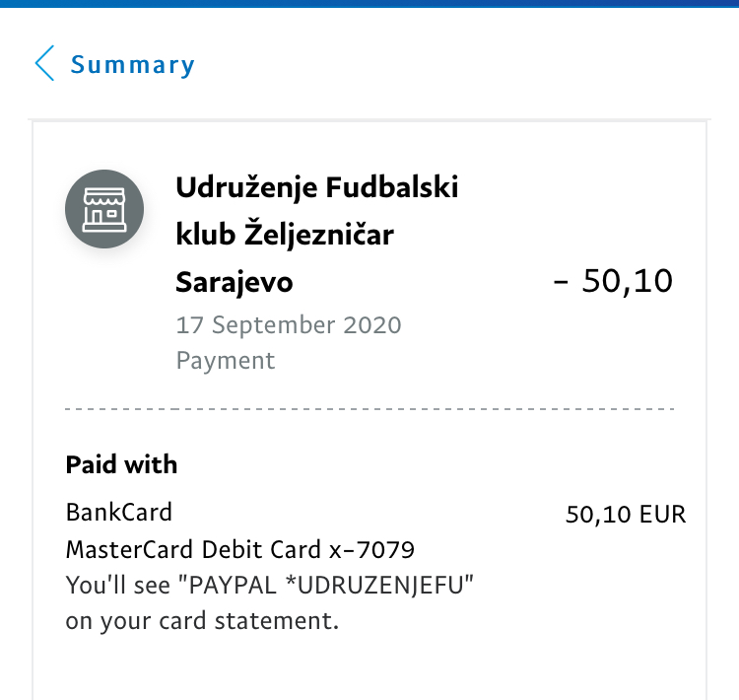Click the date 17 September 2020
This screenshot has height=700, width=739.
pos(289,325)
